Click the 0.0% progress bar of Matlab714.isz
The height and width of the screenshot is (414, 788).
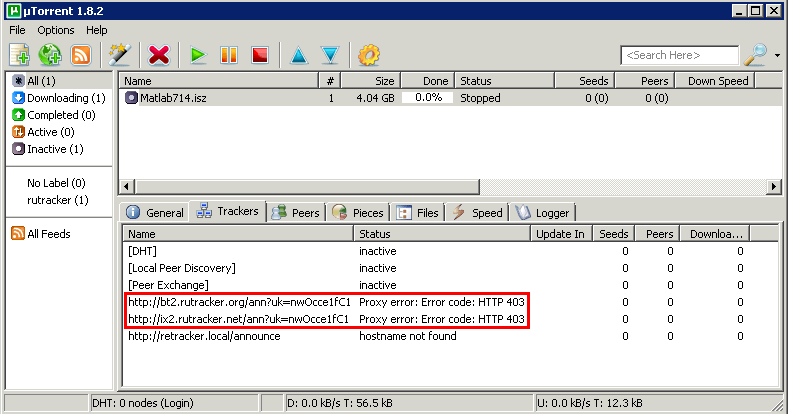428,98
